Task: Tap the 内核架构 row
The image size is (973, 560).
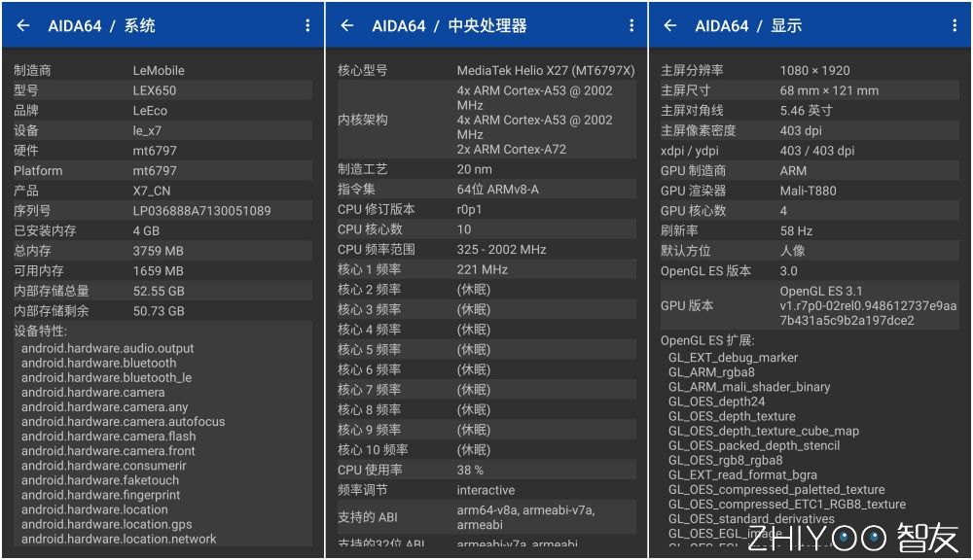Action: (x=486, y=120)
